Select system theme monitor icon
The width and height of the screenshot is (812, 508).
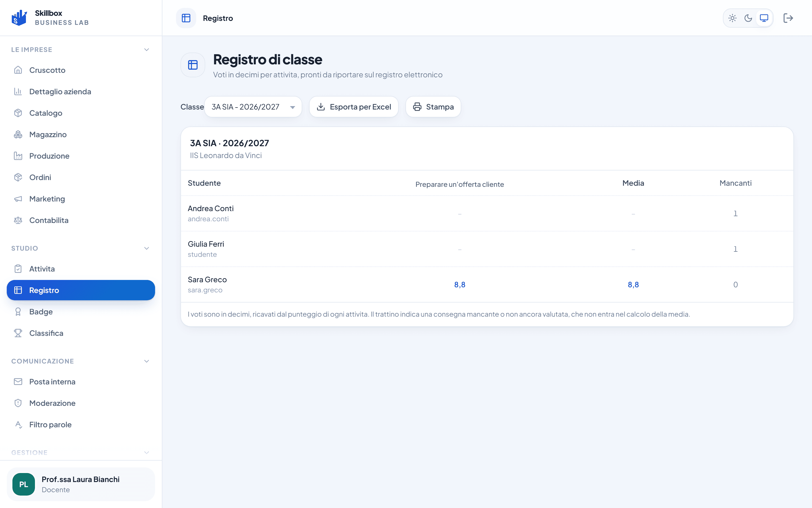click(764, 18)
